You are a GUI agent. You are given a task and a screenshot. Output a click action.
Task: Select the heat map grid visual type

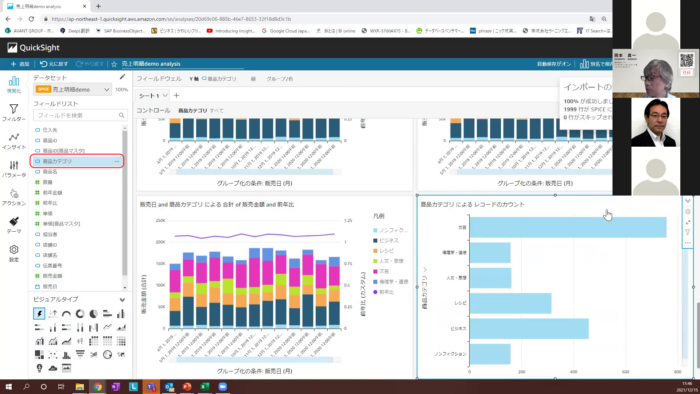point(121,341)
